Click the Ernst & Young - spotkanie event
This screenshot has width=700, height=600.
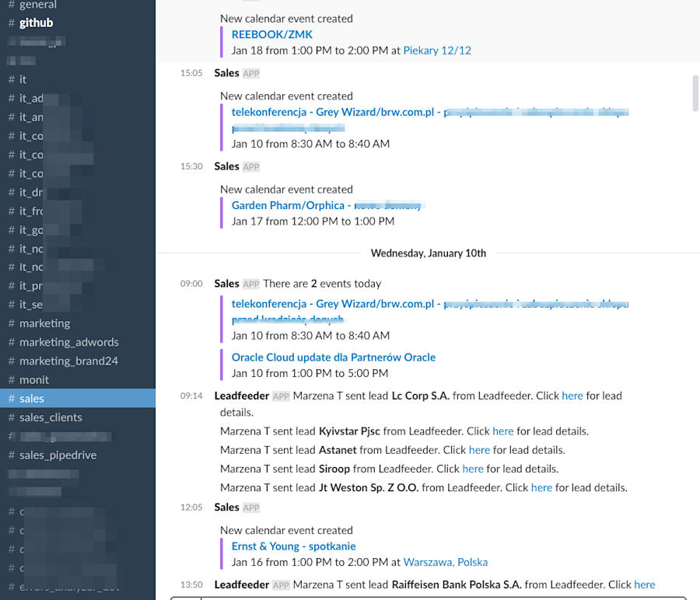pos(293,546)
